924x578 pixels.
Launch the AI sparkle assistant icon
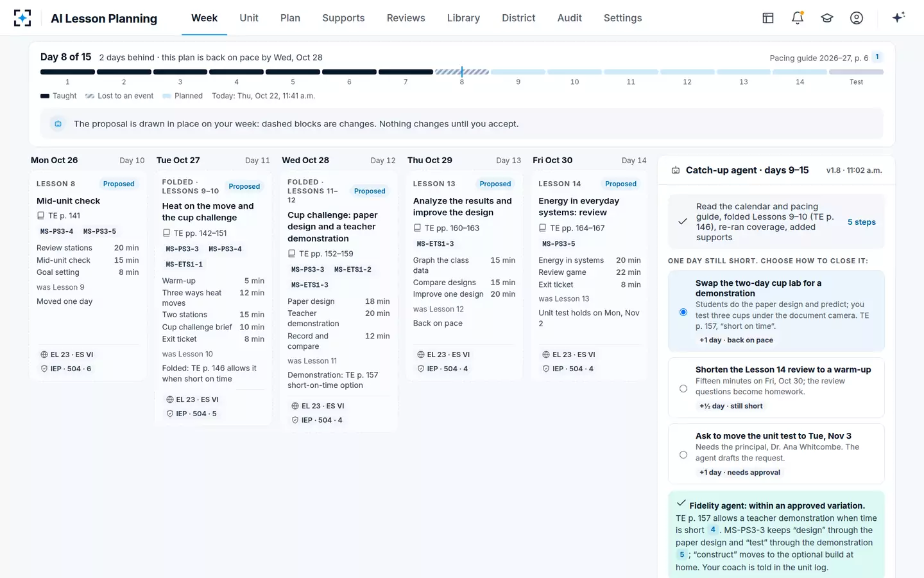898,17
